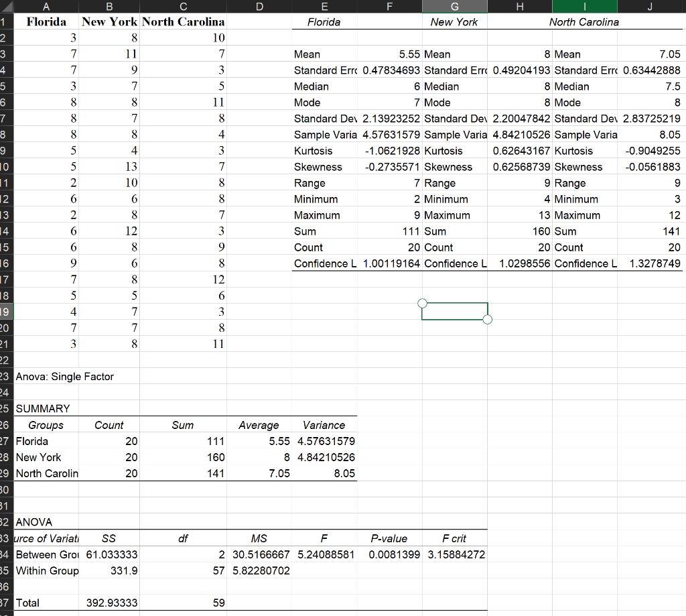
Task: Select column header I
Action: [584, 6]
